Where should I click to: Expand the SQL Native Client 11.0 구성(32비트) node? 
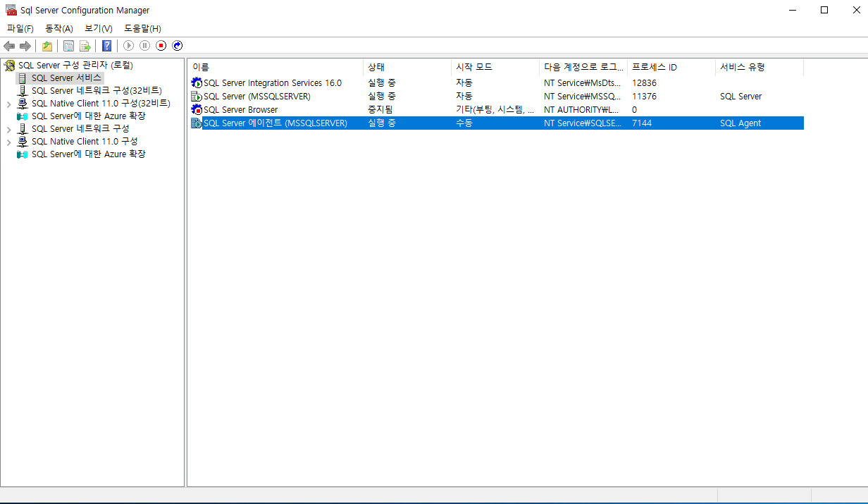pyautogui.click(x=8, y=104)
